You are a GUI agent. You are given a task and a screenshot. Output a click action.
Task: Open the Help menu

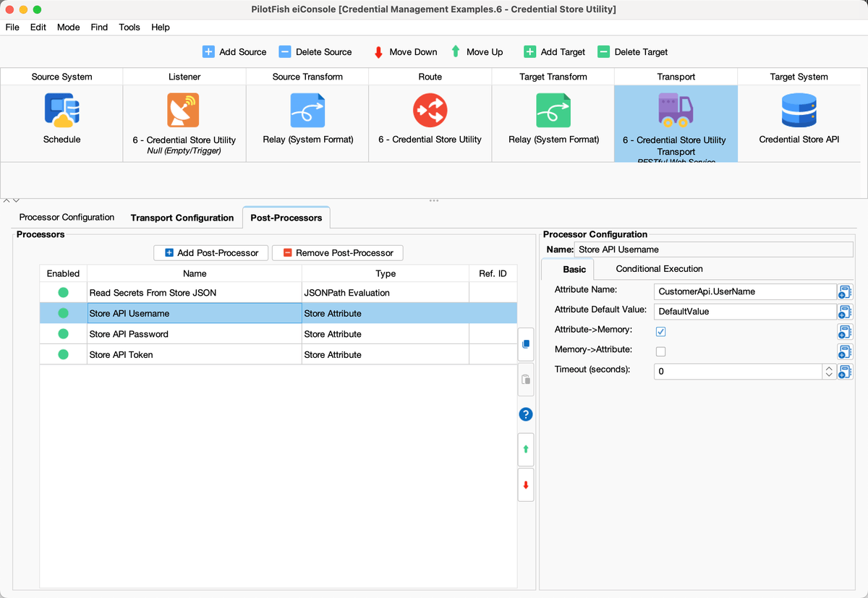[161, 27]
